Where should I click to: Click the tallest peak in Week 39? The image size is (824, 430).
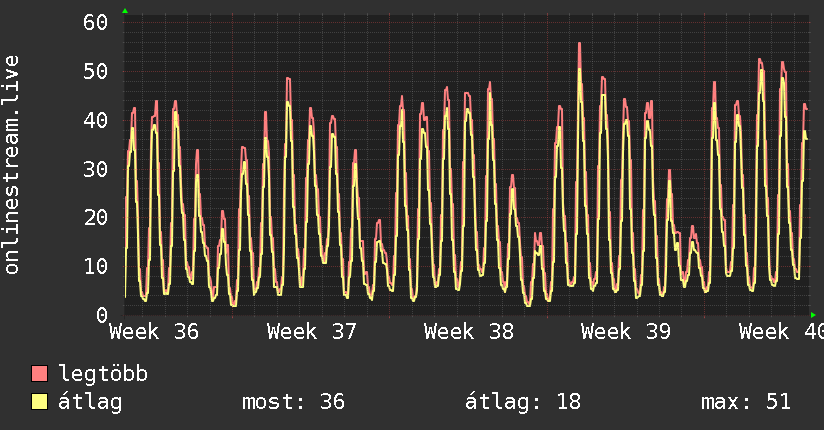(580, 44)
